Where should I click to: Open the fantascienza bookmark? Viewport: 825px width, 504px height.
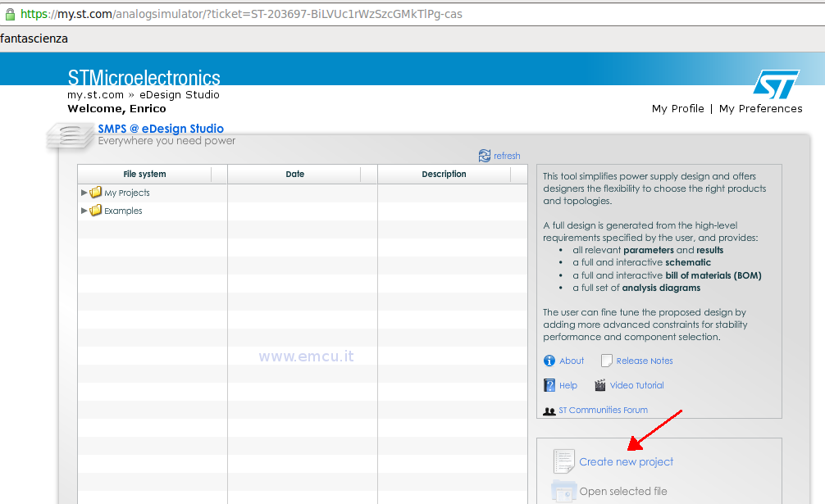[x=34, y=39]
